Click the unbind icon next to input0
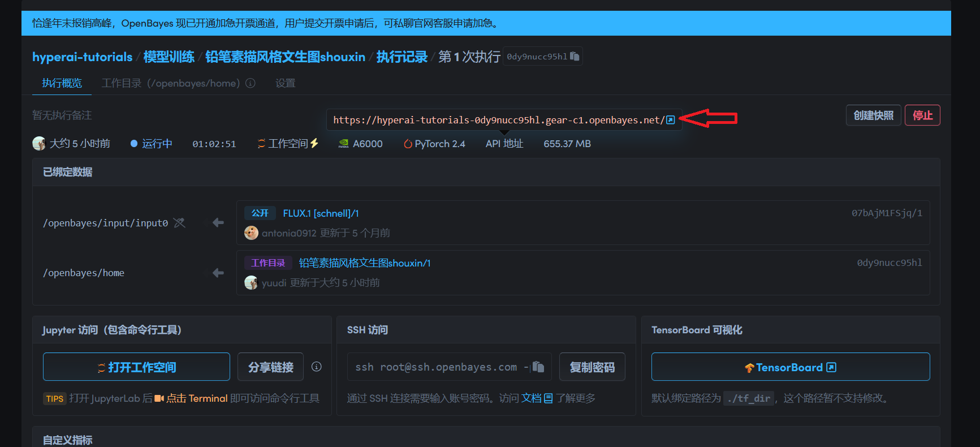Image resolution: width=980 pixels, height=447 pixels. [179, 223]
